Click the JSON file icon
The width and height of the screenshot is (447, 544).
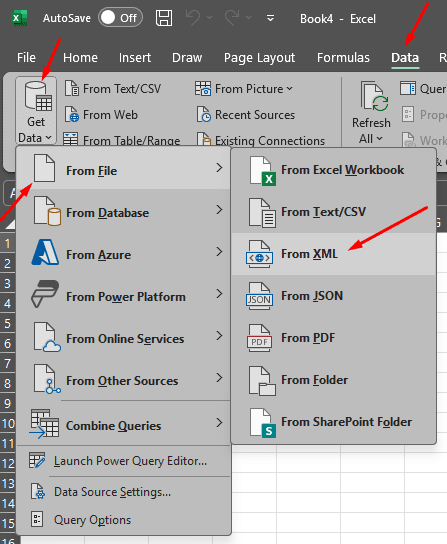coord(259,296)
